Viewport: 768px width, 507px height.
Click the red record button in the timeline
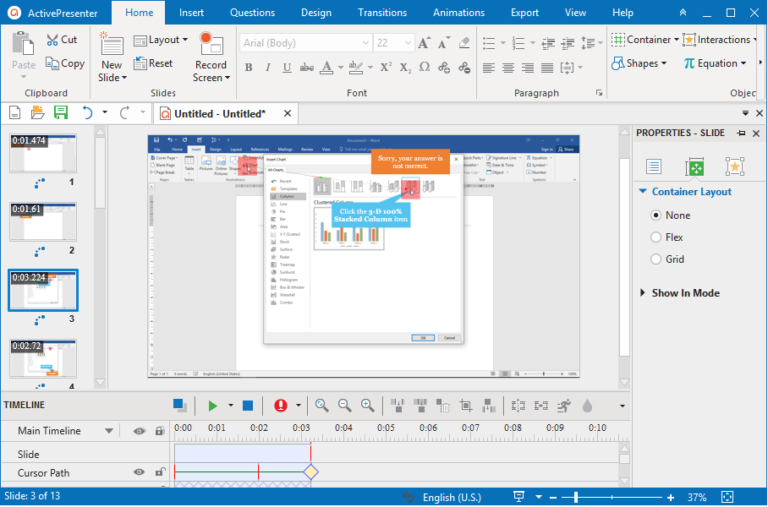[281, 406]
